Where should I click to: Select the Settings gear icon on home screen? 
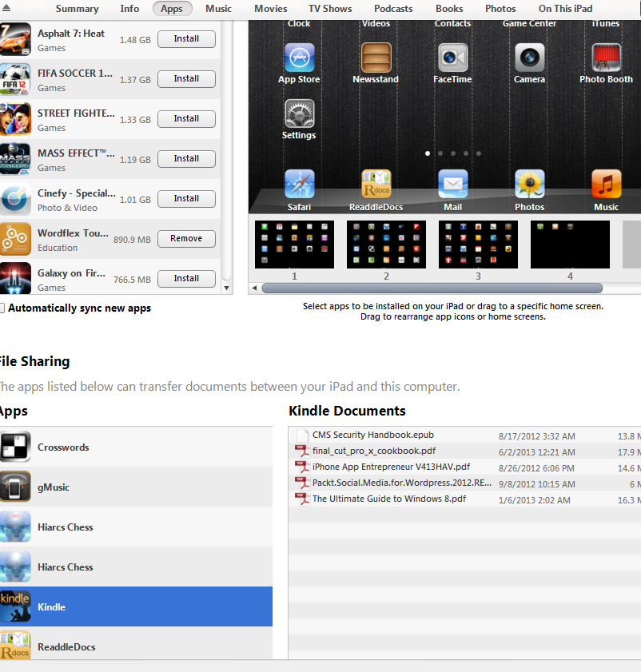coord(299,113)
